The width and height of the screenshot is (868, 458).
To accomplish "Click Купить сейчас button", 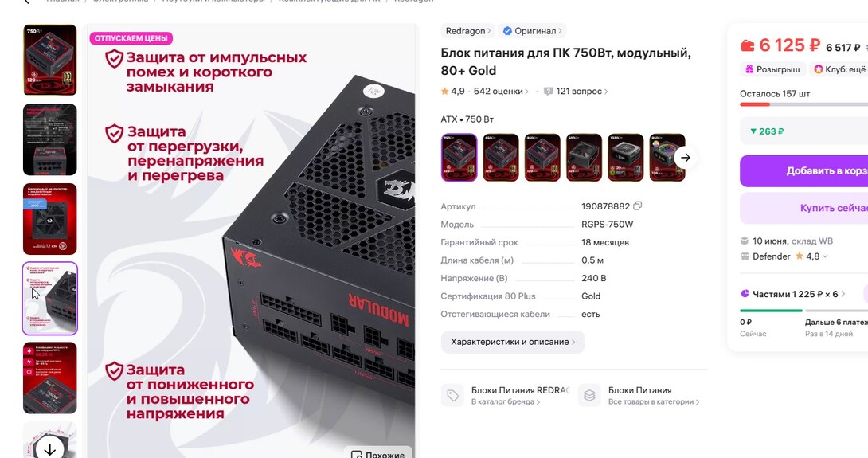I will (803, 208).
